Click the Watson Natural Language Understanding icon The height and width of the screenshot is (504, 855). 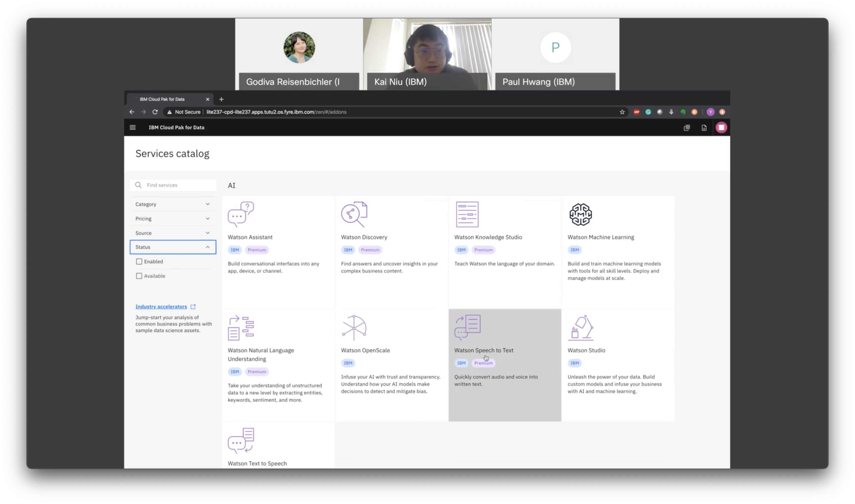[x=241, y=328]
